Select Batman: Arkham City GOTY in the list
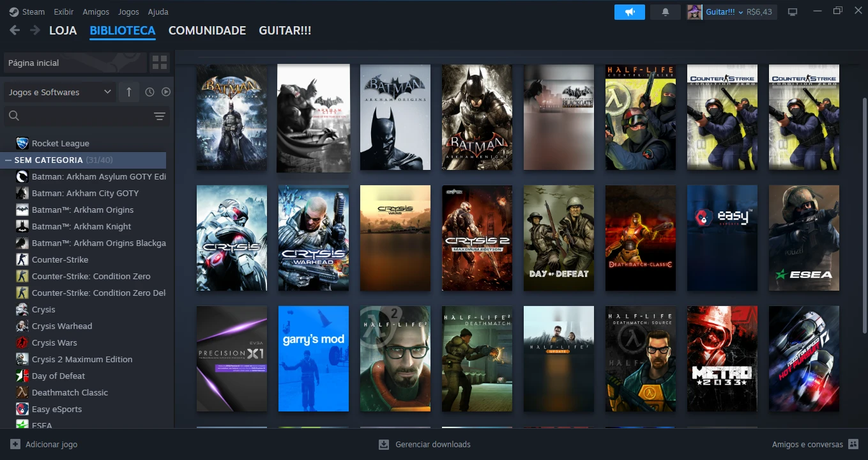Viewport: 868px width, 460px height. coord(90,193)
